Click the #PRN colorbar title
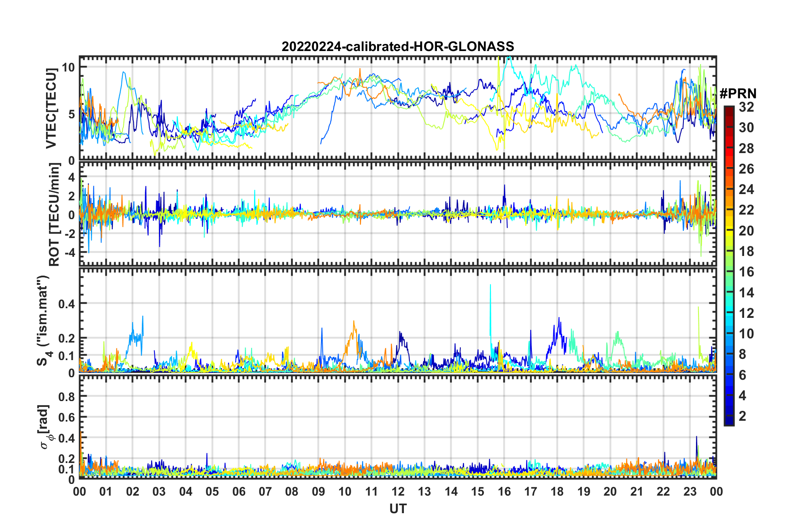 click(738, 94)
